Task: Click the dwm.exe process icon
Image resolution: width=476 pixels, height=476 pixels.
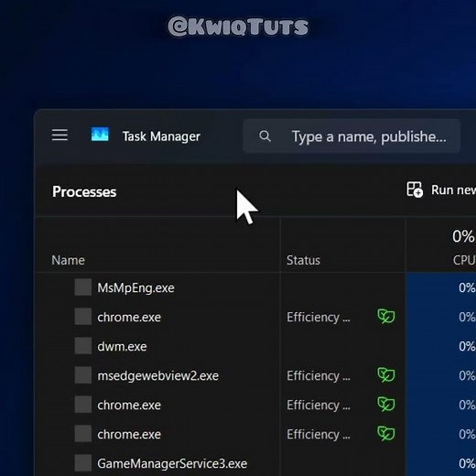Action: pyautogui.click(x=83, y=346)
